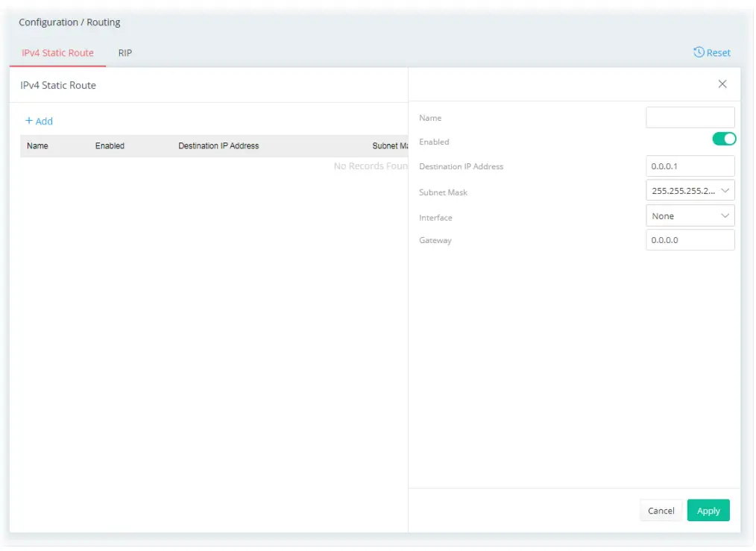Screen dimensions: 756x551
Task: Click the Destination IP Address column header
Action: (218, 145)
